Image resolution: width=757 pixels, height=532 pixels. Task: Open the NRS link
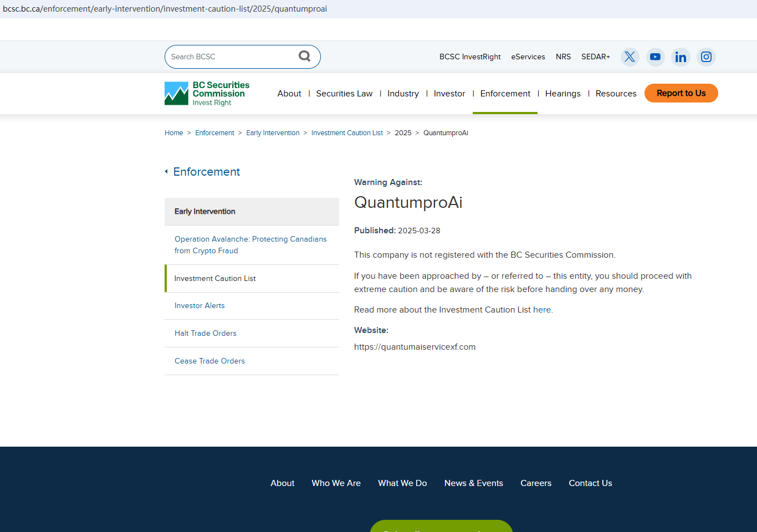coord(563,57)
